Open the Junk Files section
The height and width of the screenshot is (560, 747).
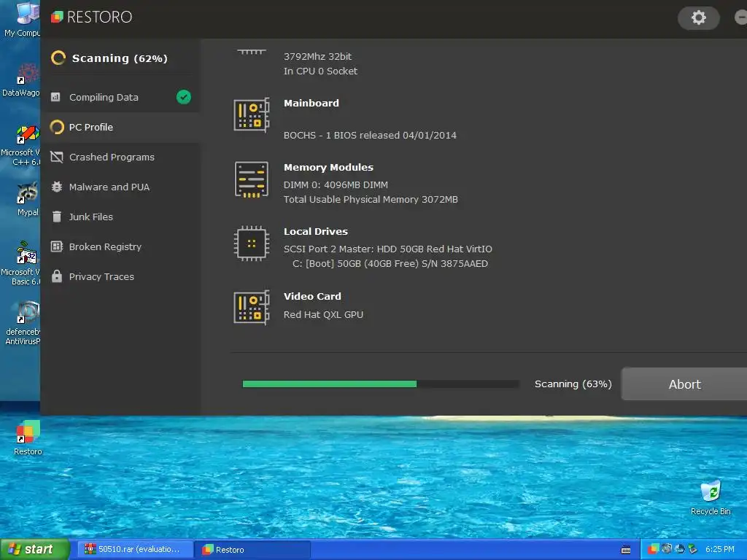tap(120, 217)
